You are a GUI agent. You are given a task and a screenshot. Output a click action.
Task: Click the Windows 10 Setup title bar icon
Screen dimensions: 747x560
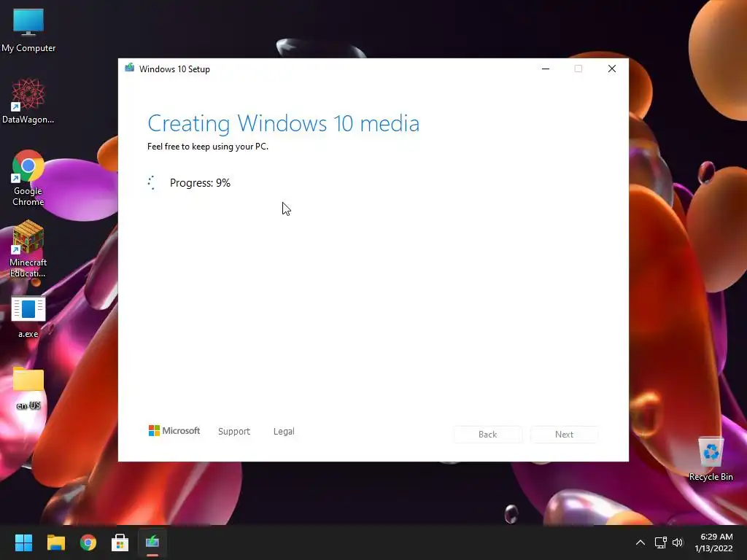pyautogui.click(x=130, y=68)
